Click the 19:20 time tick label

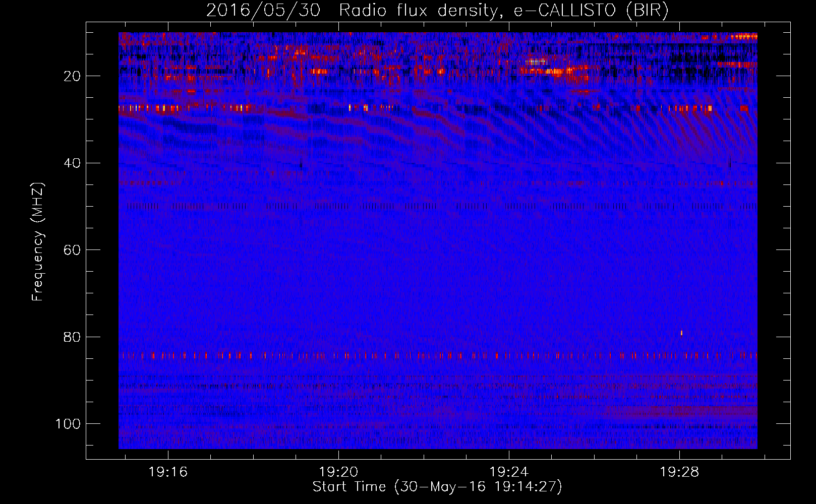click(x=338, y=472)
